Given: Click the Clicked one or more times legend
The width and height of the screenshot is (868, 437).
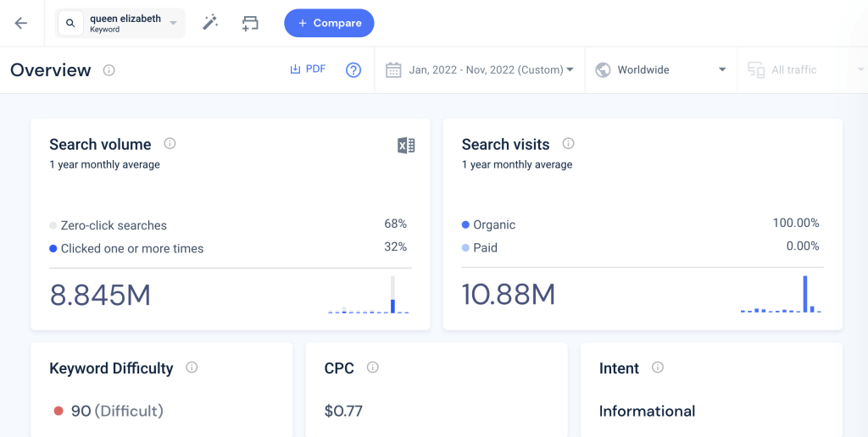Looking at the screenshot, I should click(x=126, y=249).
